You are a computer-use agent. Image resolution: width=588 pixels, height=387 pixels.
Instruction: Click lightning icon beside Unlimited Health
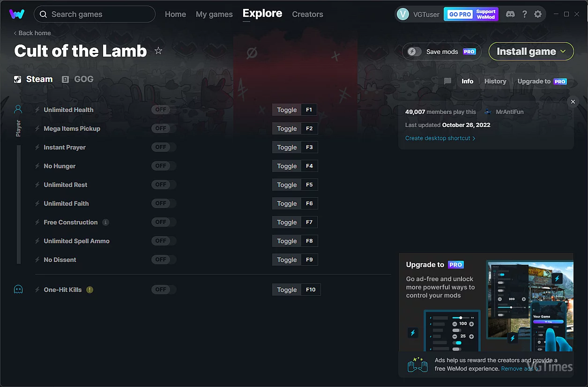click(37, 110)
